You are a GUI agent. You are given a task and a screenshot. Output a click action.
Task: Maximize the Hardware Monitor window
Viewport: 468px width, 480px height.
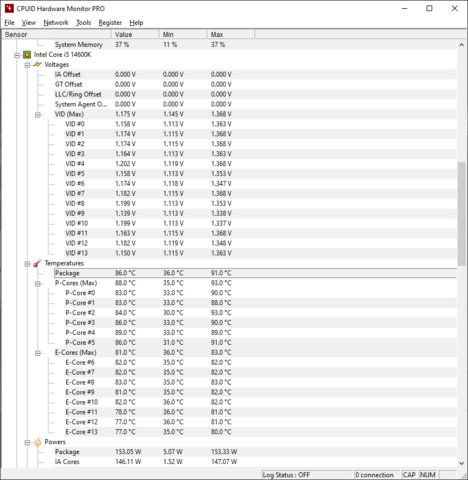click(x=429, y=8)
